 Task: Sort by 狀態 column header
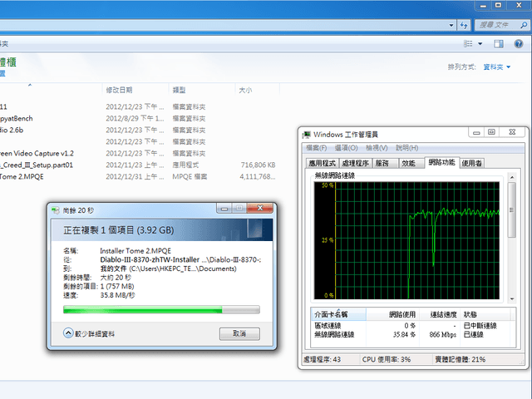[x=485, y=314]
